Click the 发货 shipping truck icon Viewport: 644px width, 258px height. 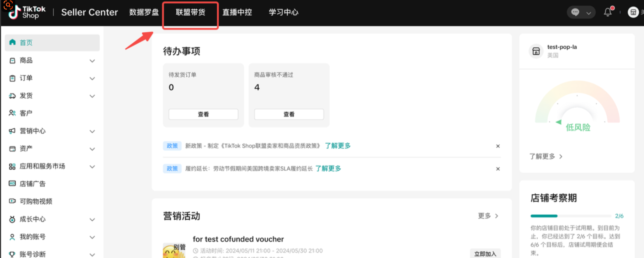(12, 96)
